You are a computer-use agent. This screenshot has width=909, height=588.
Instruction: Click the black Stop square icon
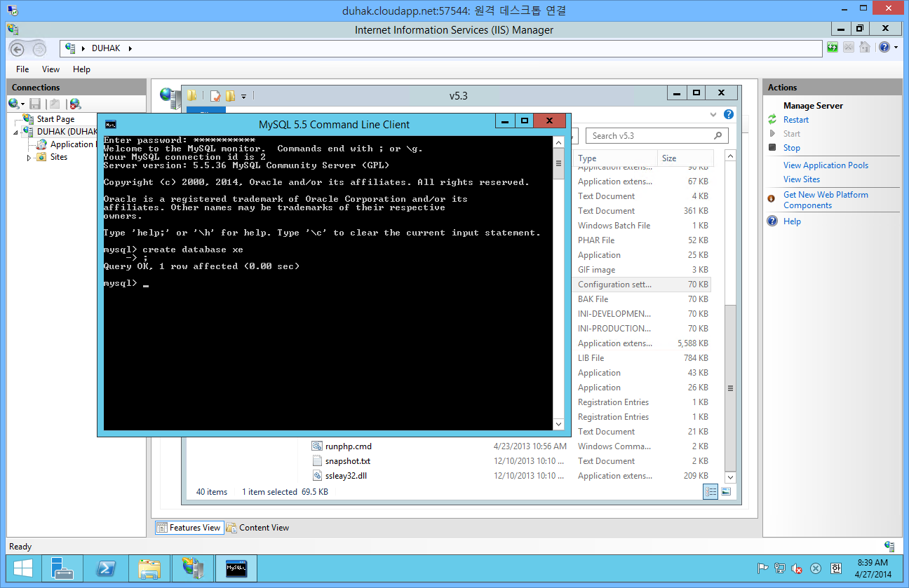[772, 148]
